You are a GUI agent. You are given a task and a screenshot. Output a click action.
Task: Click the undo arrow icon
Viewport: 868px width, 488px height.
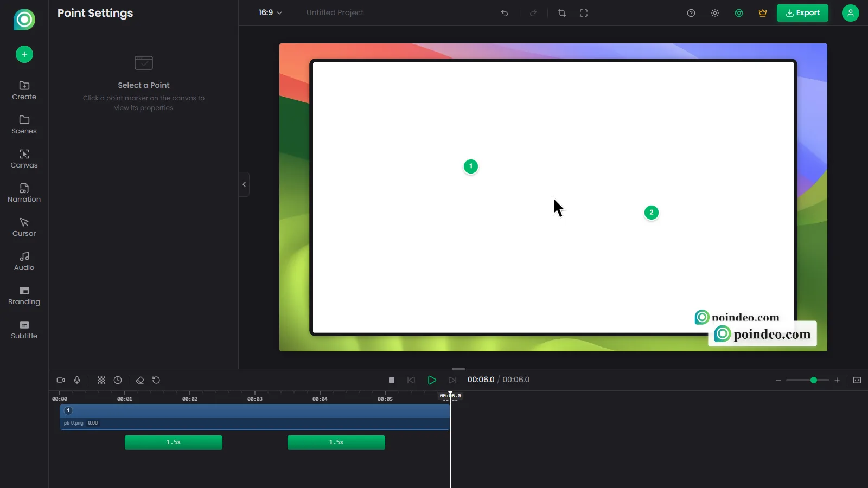[505, 13]
